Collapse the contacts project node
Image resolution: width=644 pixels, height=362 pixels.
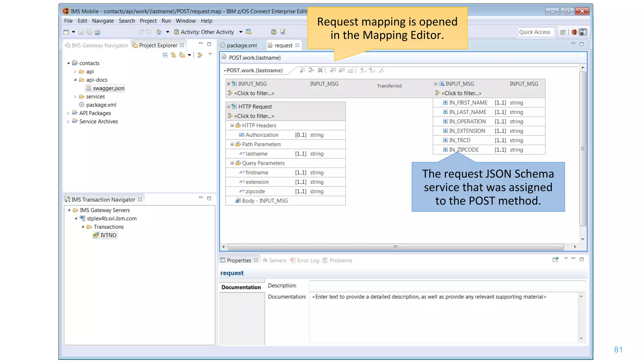(68, 63)
